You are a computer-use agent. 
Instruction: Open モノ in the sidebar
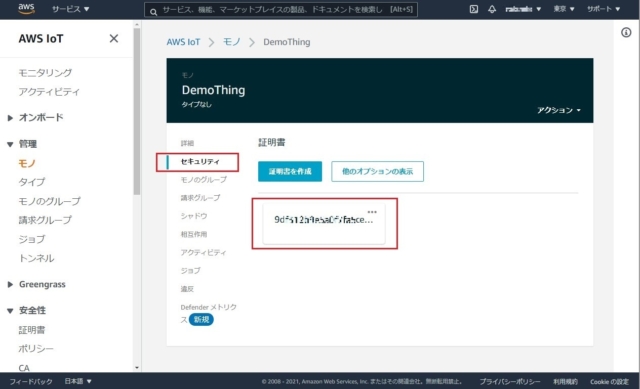[x=27, y=164]
